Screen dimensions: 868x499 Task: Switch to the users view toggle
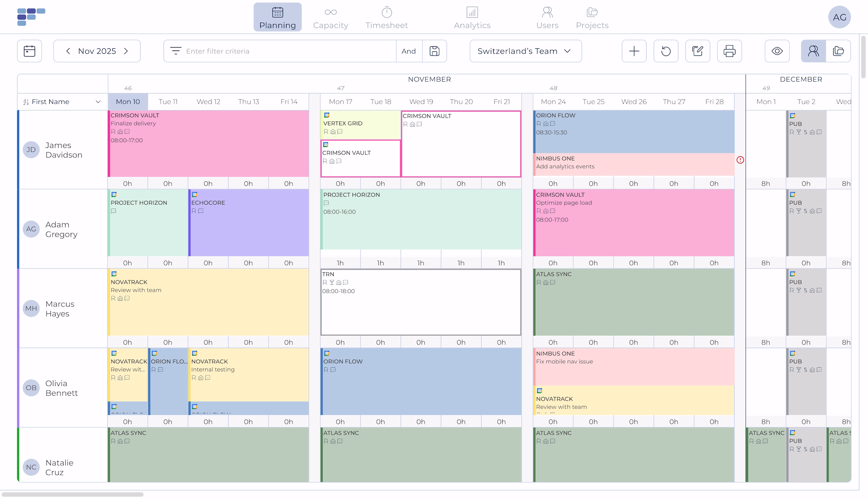click(813, 51)
